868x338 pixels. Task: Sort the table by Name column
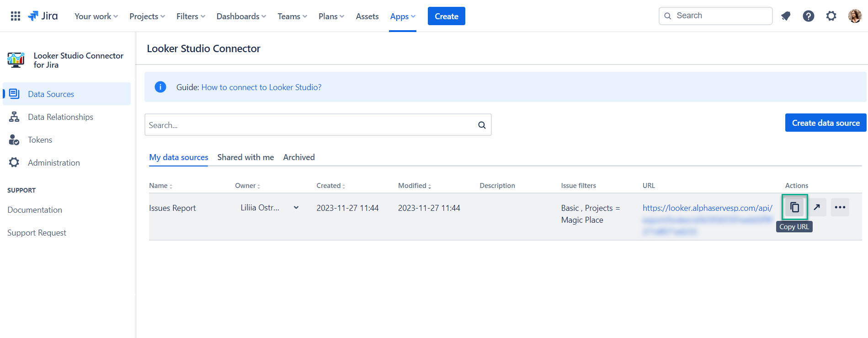tap(160, 186)
